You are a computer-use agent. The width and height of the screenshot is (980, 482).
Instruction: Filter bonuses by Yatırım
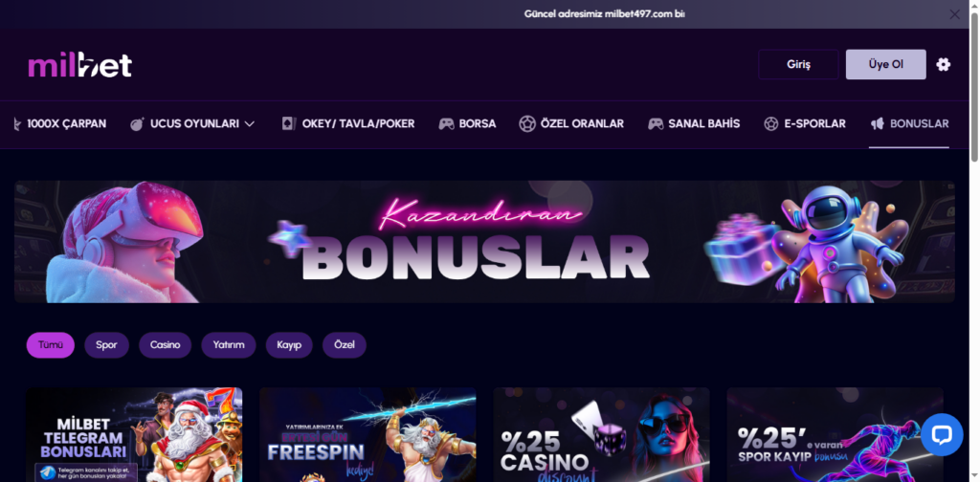(228, 345)
